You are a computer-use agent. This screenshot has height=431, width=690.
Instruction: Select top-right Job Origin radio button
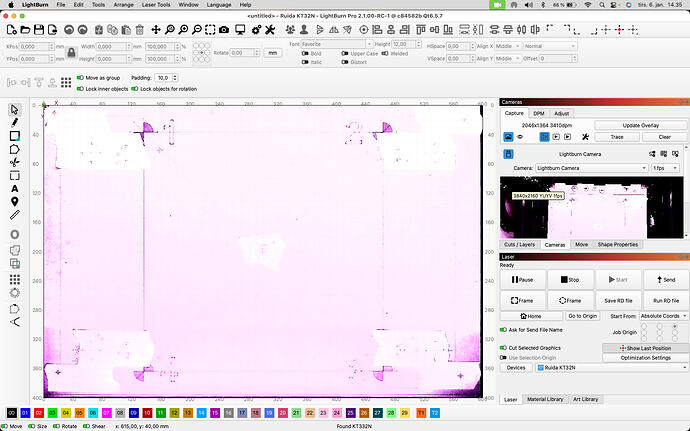[x=675, y=327]
